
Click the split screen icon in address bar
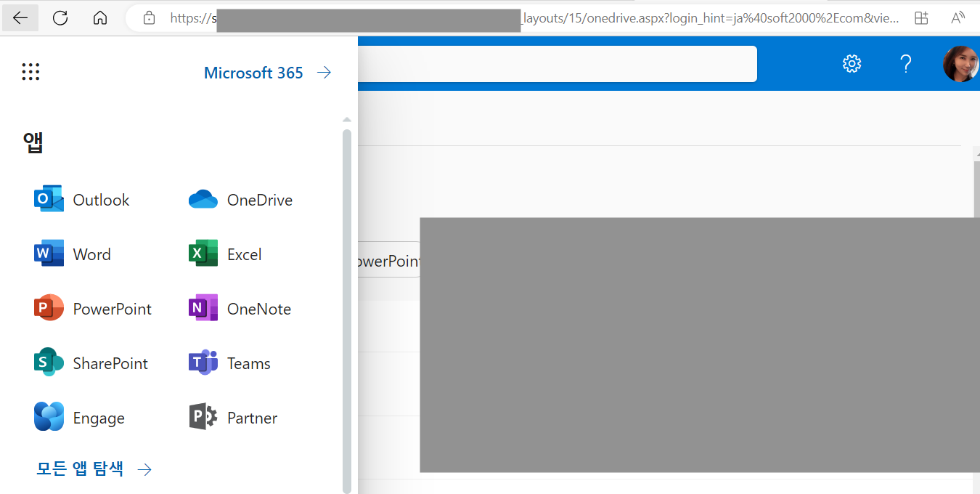(x=921, y=18)
